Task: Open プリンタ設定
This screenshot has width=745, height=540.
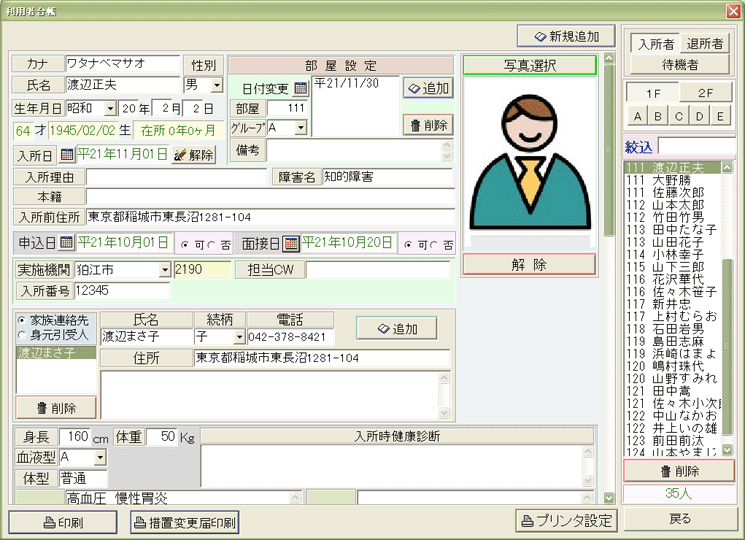Action: coord(566,521)
